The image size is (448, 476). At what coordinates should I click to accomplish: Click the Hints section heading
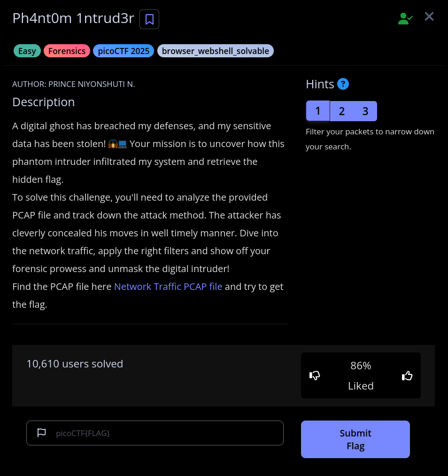pyautogui.click(x=320, y=84)
